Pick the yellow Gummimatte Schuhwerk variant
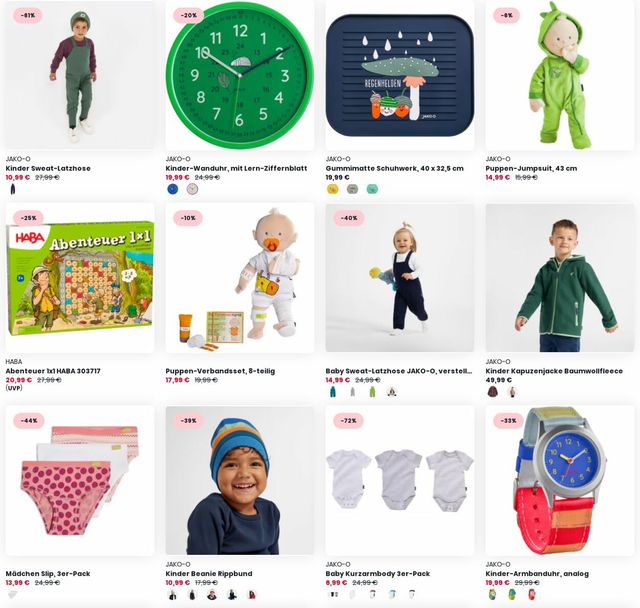The image size is (640, 608). [333, 189]
